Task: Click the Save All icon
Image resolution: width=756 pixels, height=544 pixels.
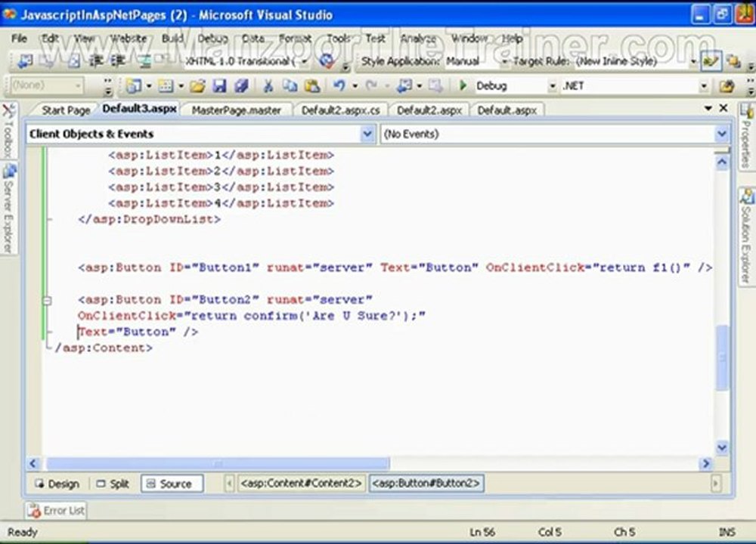Action: click(241, 86)
